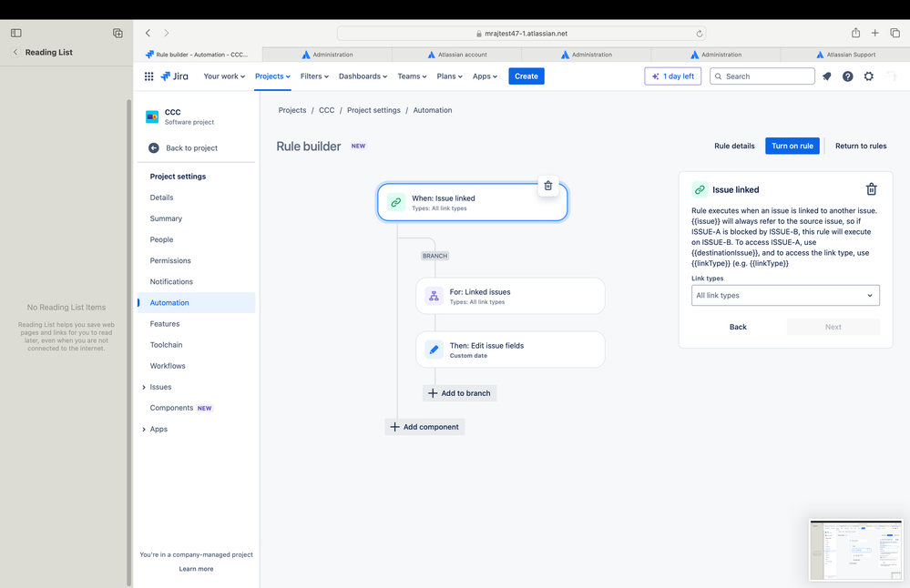Click the Safari share icon

click(x=855, y=33)
